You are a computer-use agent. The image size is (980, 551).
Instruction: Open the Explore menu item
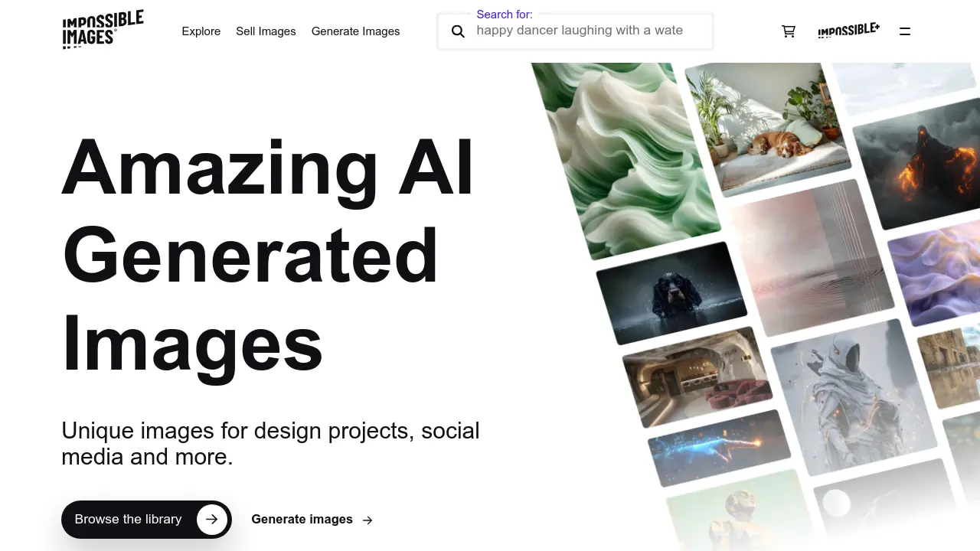[201, 31]
